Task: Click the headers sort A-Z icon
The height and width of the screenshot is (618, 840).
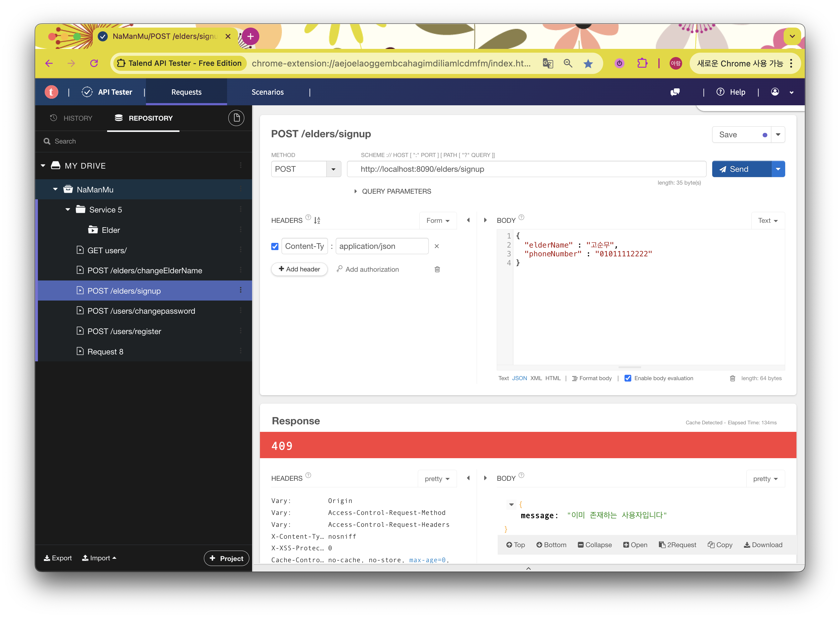Action: tap(317, 220)
